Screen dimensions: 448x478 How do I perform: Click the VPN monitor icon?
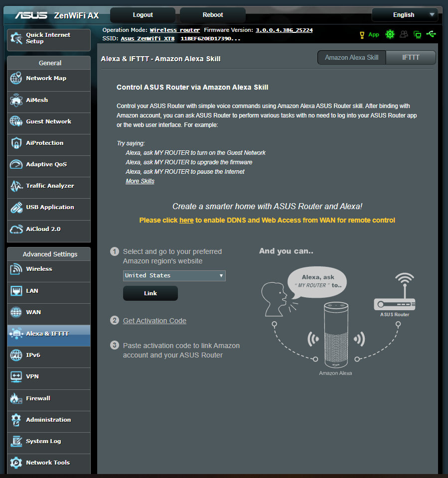[x=16, y=376]
